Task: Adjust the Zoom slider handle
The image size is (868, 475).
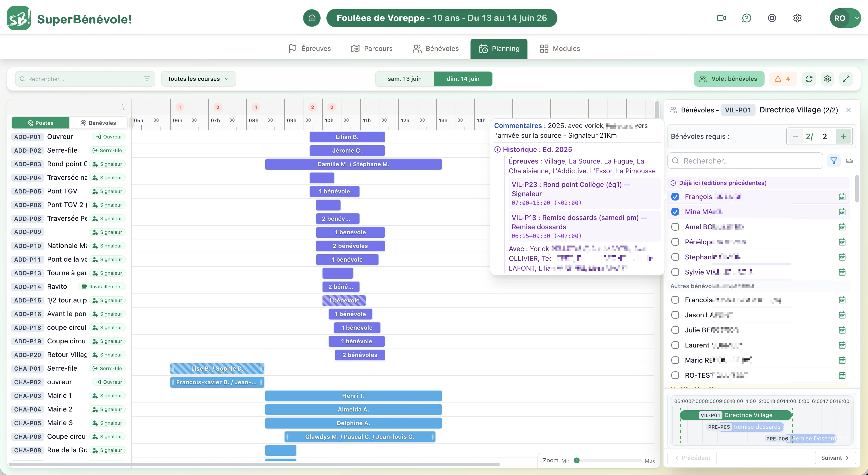Action: (577, 460)
